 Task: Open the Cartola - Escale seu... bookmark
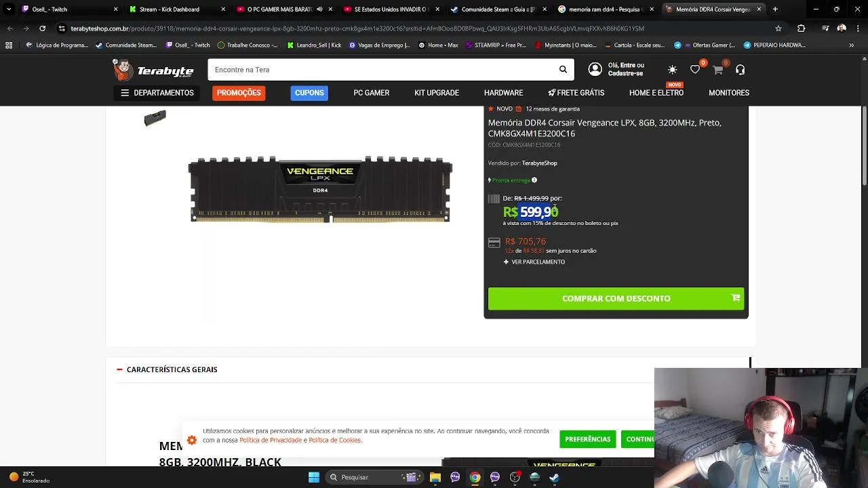pyautogui.click(x=633, y=45)
